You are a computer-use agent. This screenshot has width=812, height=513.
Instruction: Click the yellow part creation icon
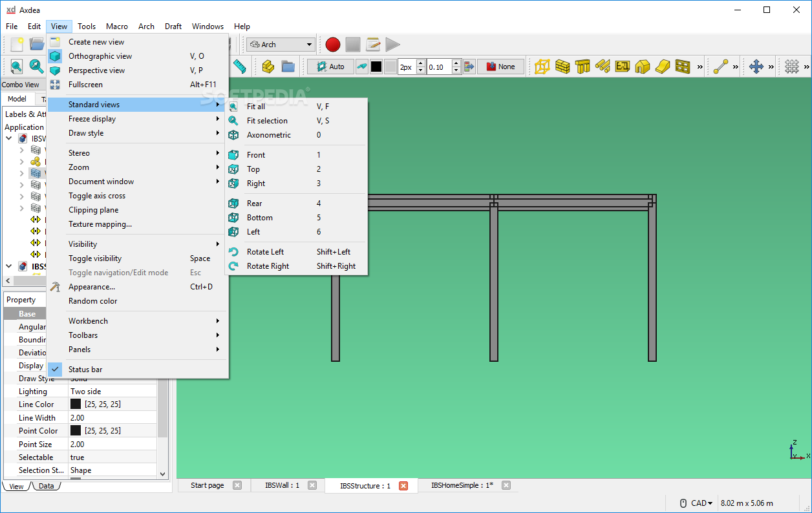tap(268, 67)
